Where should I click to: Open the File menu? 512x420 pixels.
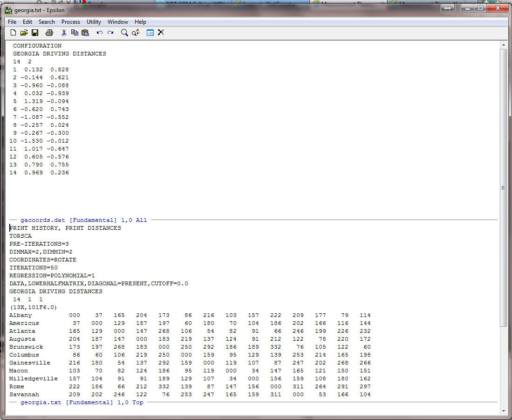tap(12, 22)
